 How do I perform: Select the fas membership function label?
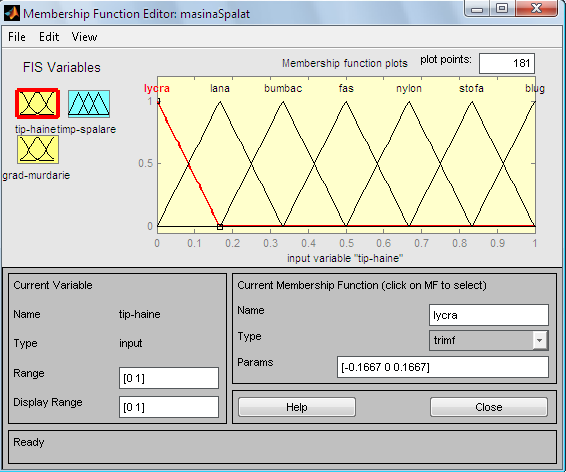coord(346,88)
